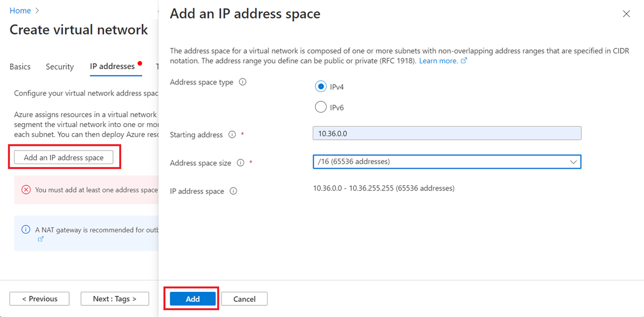Viewport: 644px width, 317px height.
Task: Click info icon next to Starting address
Action: coord(232,135)
